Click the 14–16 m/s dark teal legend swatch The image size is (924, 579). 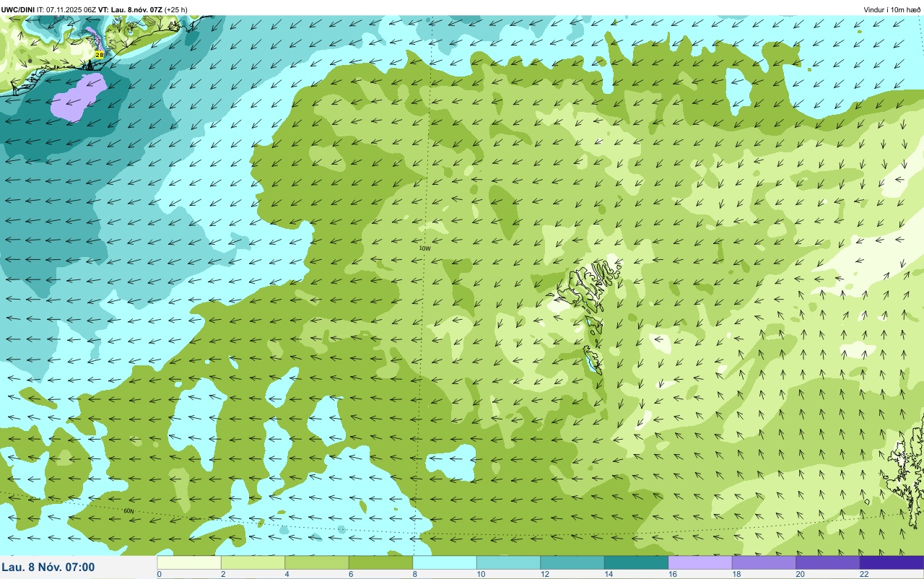tap(636, 562)
